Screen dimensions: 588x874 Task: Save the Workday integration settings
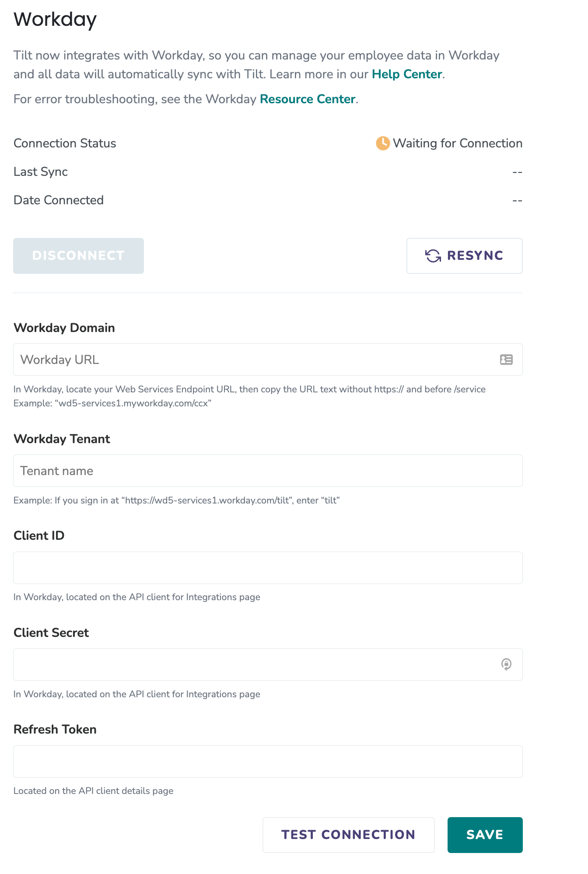(x=485, y=835)
